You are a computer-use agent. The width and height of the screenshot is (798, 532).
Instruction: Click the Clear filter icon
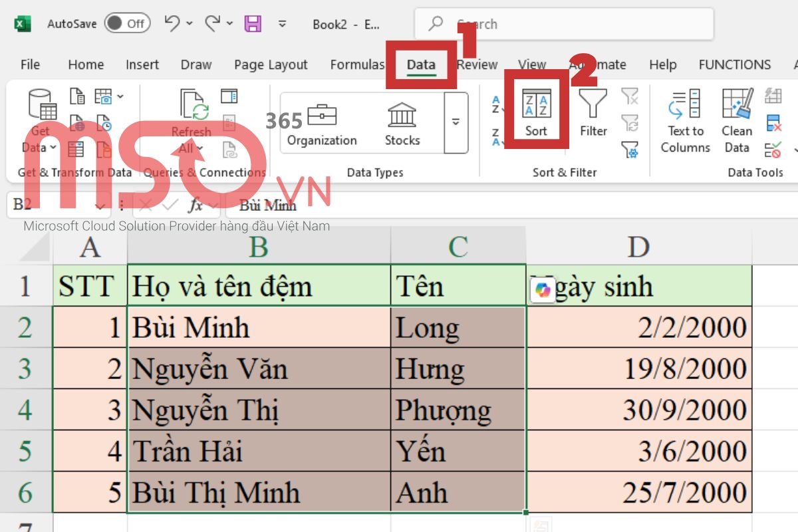point(630,97)
